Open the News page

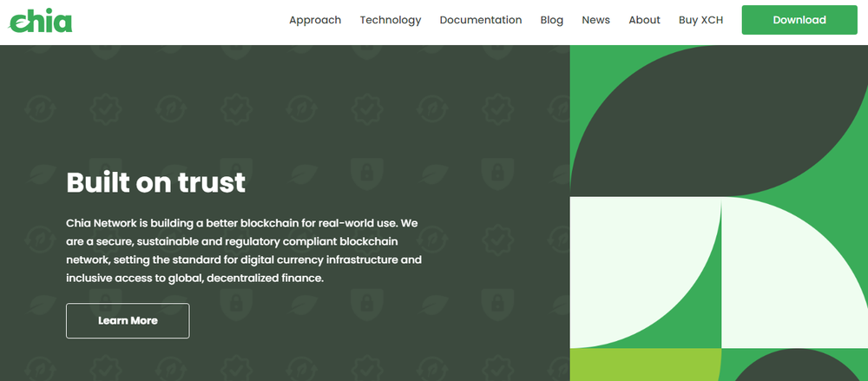click(x=595, y=20)
